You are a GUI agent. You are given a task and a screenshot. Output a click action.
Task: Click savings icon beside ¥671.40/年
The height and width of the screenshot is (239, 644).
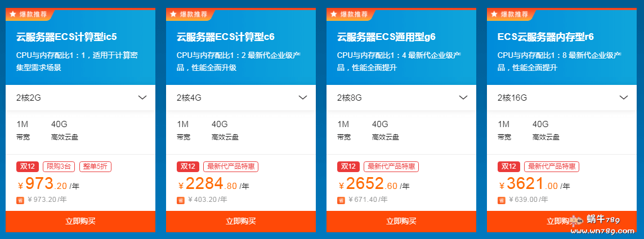[341, 200]
